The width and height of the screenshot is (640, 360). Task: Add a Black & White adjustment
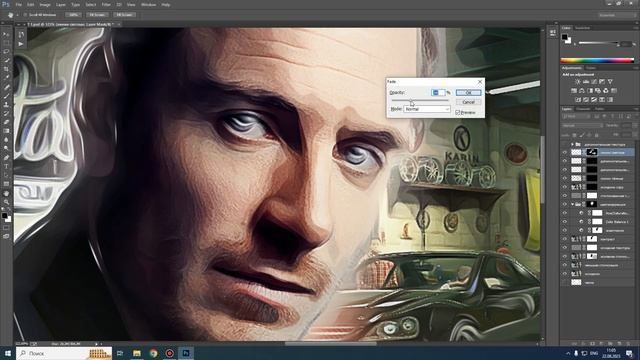590,91
